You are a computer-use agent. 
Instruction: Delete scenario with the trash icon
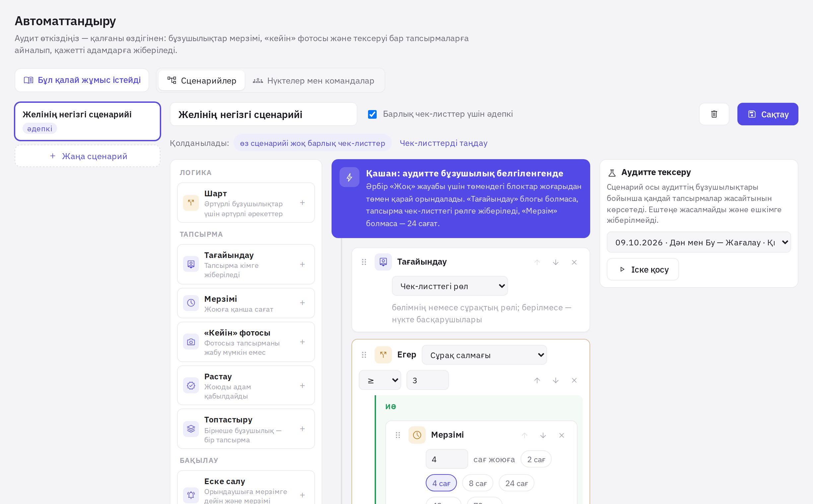pyautogui.click(x=714, y=114)
